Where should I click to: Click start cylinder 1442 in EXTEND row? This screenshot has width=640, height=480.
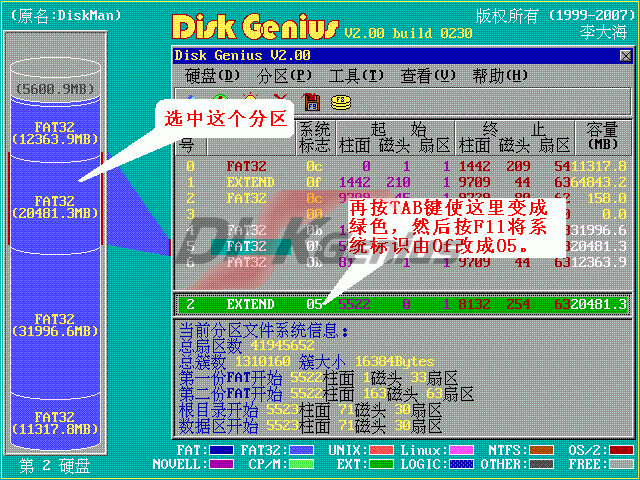(354, 182)
